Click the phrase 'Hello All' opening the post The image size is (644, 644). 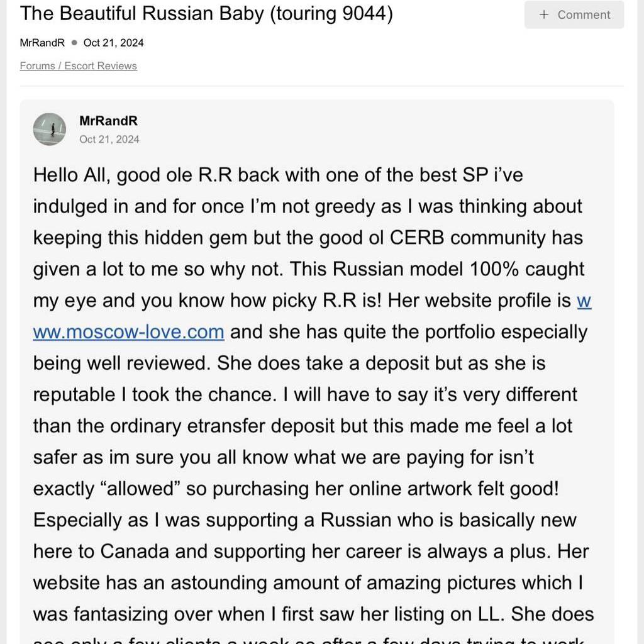click(72, 175)
